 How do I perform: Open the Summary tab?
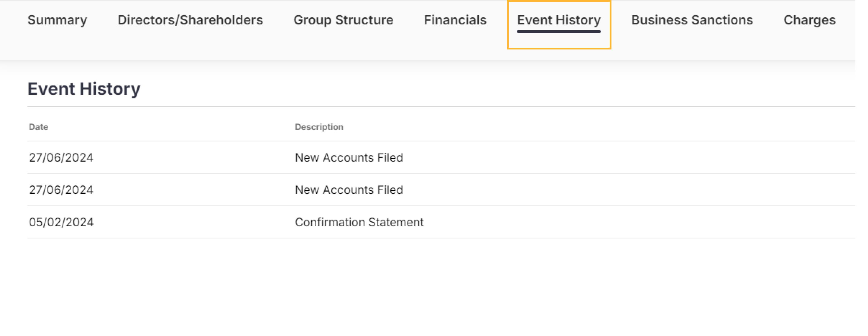tap(57, 20)
